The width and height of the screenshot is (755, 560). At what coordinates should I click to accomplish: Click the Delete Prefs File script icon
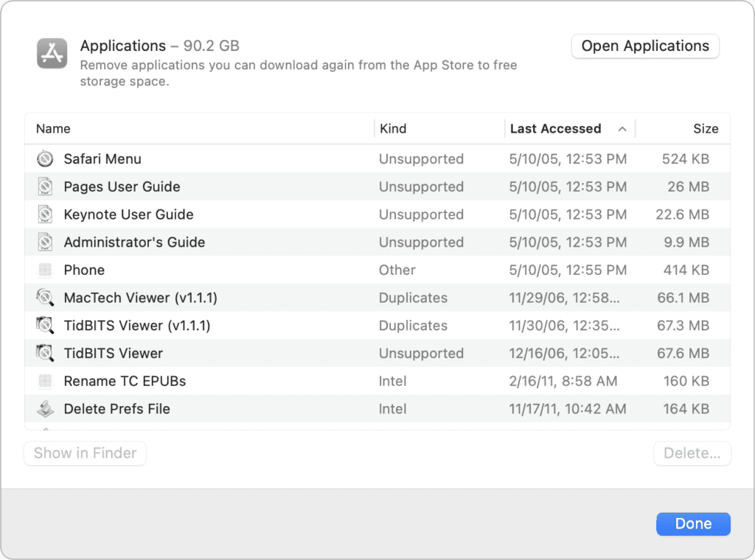(x=45, y=408)
